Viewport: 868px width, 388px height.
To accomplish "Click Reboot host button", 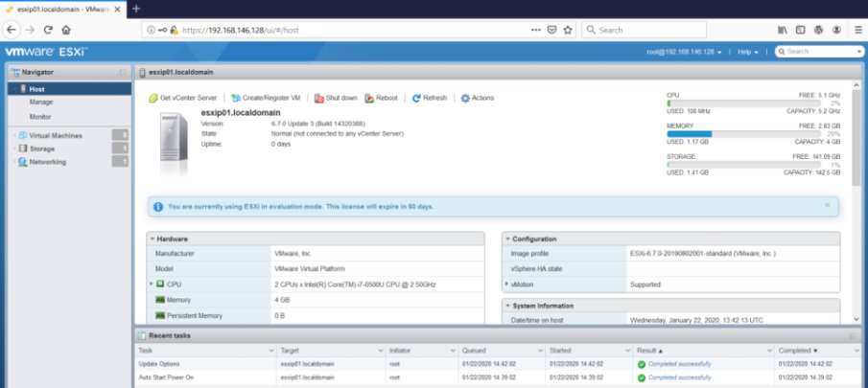I will click(382, 98).
